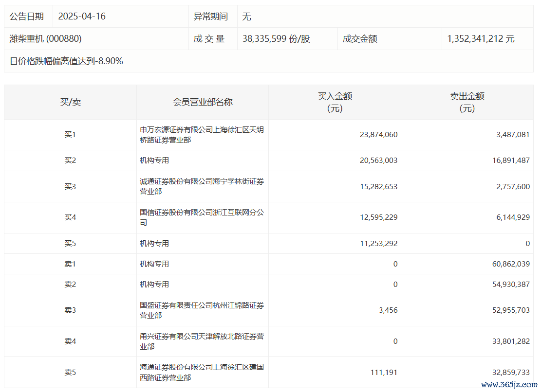Screen dimensions: 541x392
Task: Click the 卖出金额 (元) column header
Action: point(467,102)
